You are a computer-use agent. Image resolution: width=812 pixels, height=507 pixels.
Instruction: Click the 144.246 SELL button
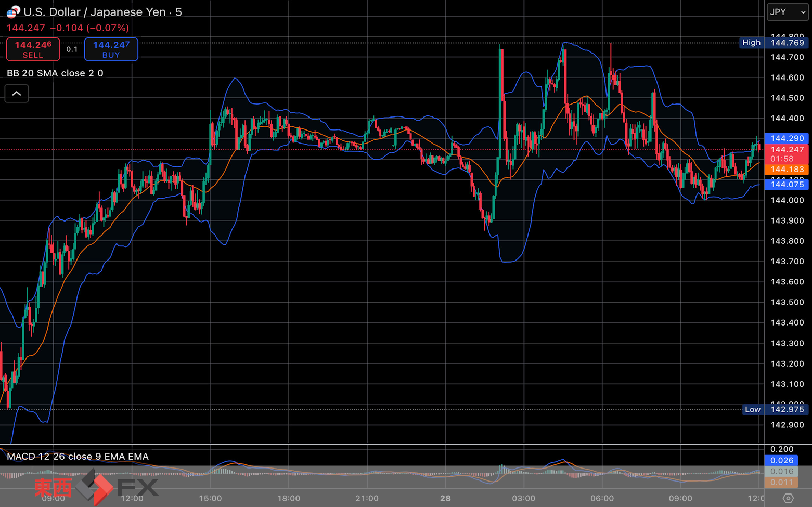pos(33,49)
